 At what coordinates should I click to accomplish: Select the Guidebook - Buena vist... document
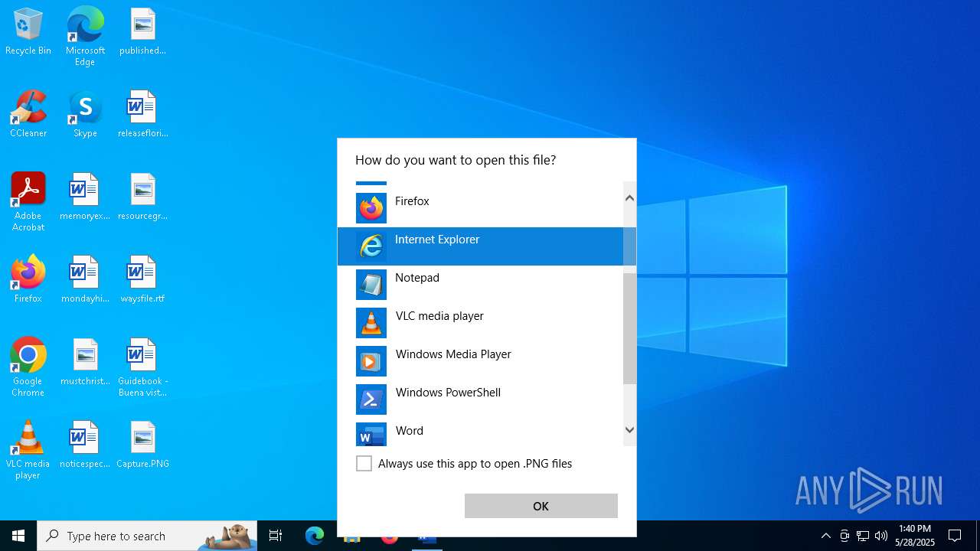(x=142, y=367)
